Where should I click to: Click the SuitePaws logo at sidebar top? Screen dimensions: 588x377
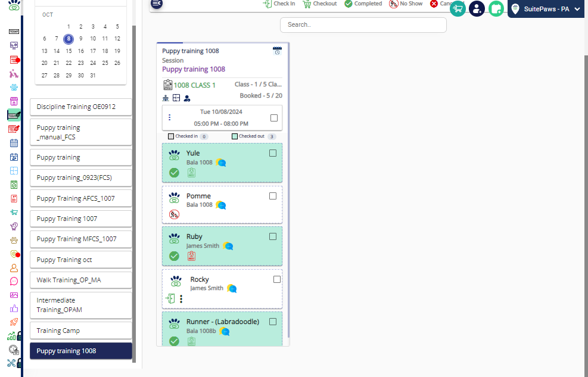click(14, 5)
